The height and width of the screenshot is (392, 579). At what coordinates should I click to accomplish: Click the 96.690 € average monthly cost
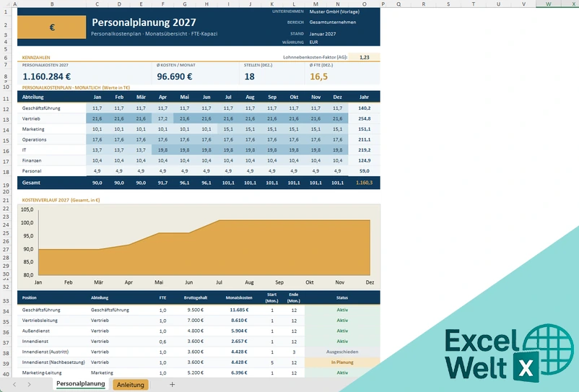click(174, 77)
